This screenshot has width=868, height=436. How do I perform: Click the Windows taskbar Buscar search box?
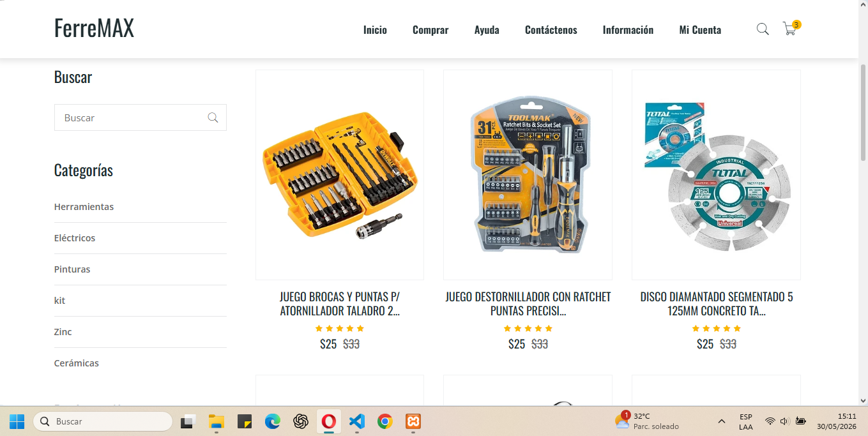103,421
